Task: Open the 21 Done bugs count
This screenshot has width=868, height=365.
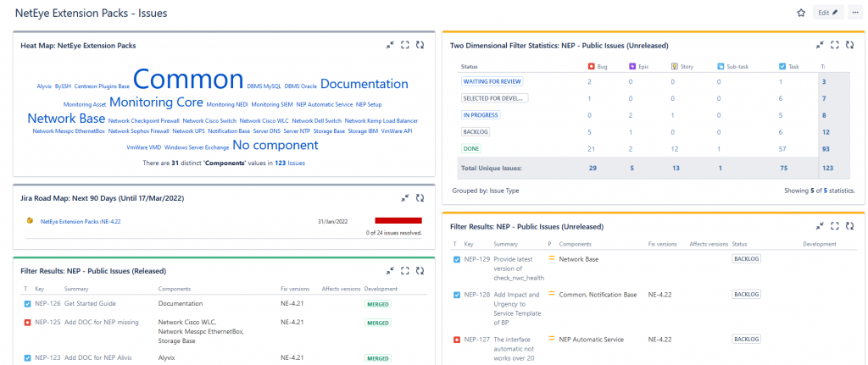Action: coord(591,149)
